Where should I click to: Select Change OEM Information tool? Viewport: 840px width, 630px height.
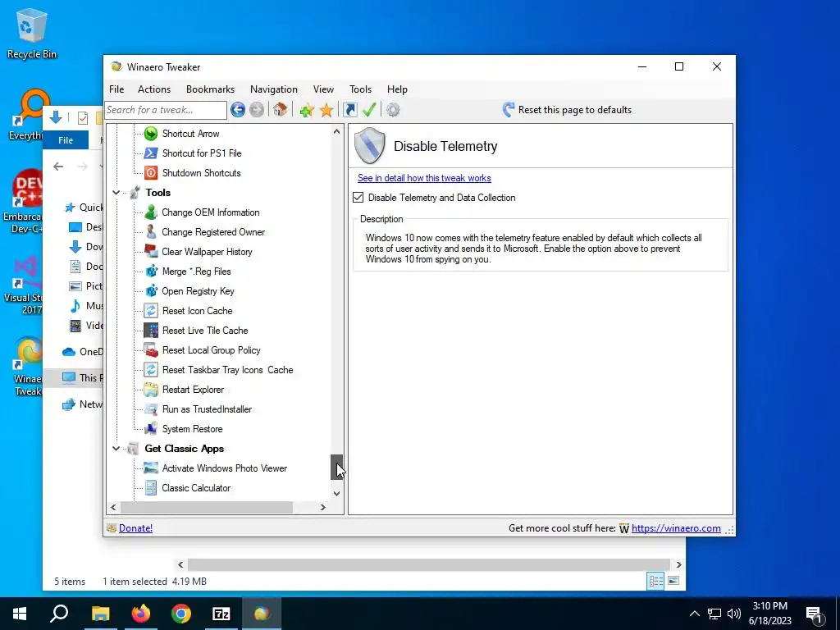click(x=210, y=212)
